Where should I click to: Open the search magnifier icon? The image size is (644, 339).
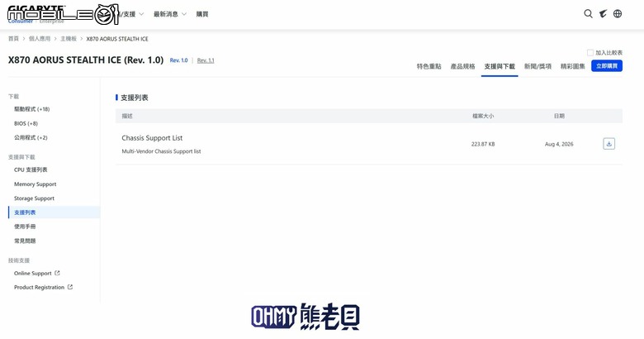(588, 14)
